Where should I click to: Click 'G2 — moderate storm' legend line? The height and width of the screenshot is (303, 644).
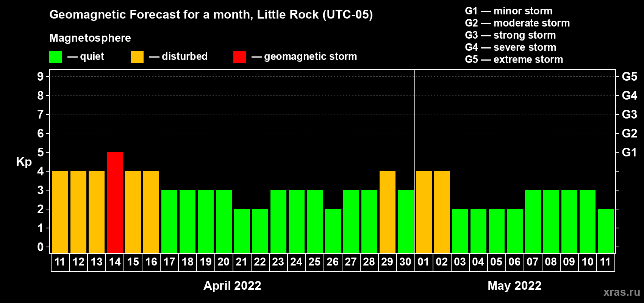(x=517, y=23)
